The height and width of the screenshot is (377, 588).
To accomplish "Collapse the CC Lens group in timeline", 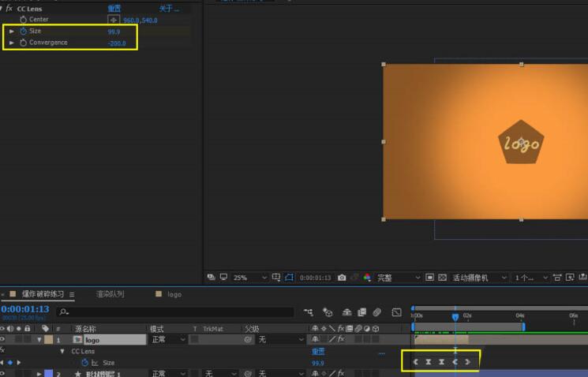I will click(x=62, y=352).
